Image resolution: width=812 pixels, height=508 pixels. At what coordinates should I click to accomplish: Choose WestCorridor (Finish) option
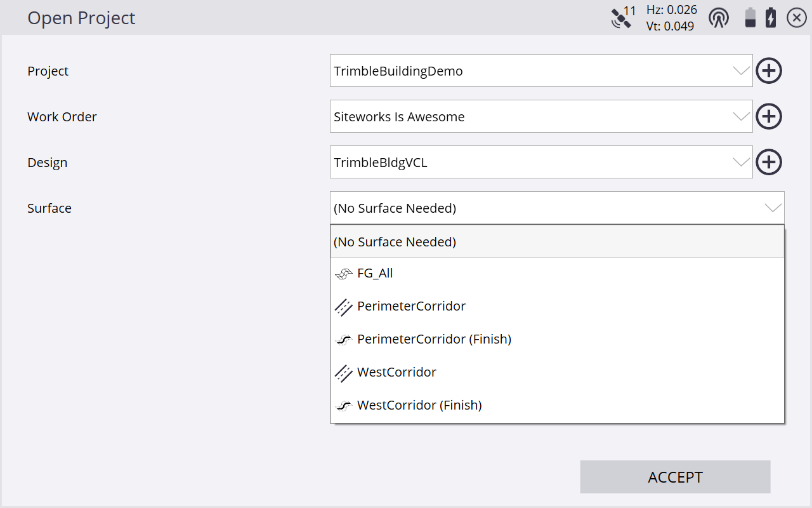tap(558, 405)
